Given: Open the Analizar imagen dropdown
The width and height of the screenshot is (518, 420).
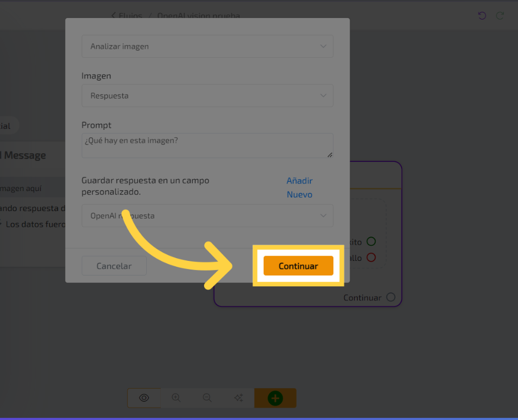Looking at the screenshot, I should pos(207,47).
